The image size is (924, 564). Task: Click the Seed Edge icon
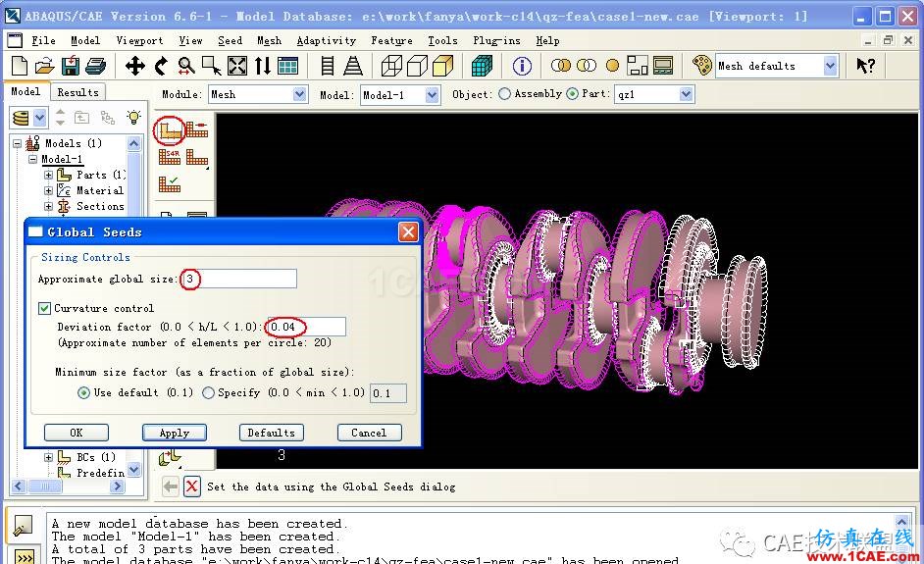[x=197, y=129]
